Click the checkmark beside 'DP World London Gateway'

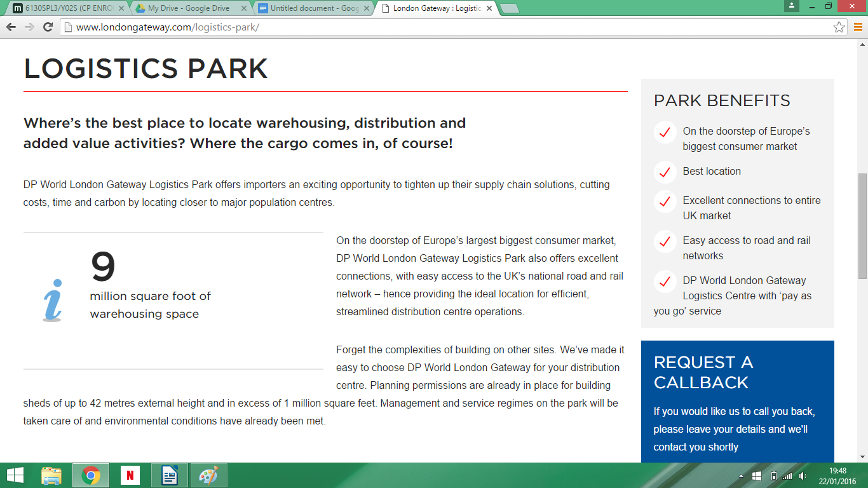tap(665, 281)
